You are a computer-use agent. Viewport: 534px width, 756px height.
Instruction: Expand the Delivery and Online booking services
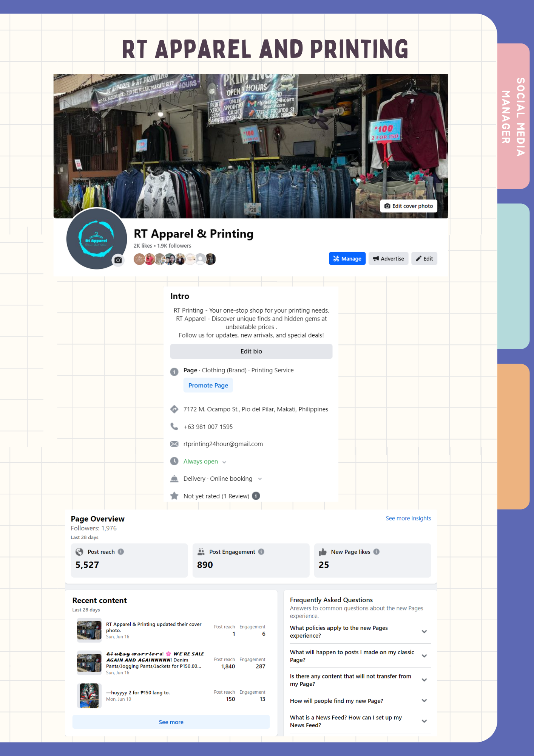point(260,479)
